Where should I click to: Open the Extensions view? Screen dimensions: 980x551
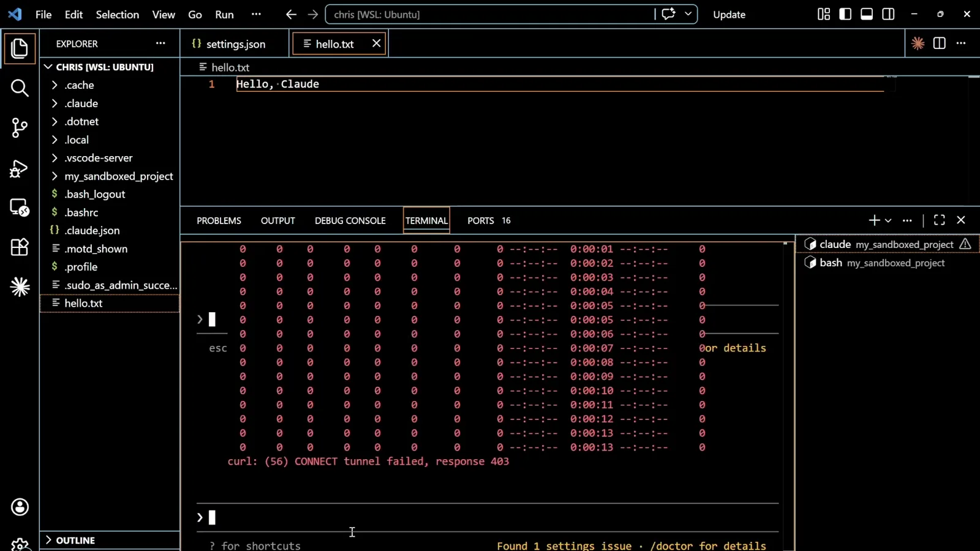point(20,247)
